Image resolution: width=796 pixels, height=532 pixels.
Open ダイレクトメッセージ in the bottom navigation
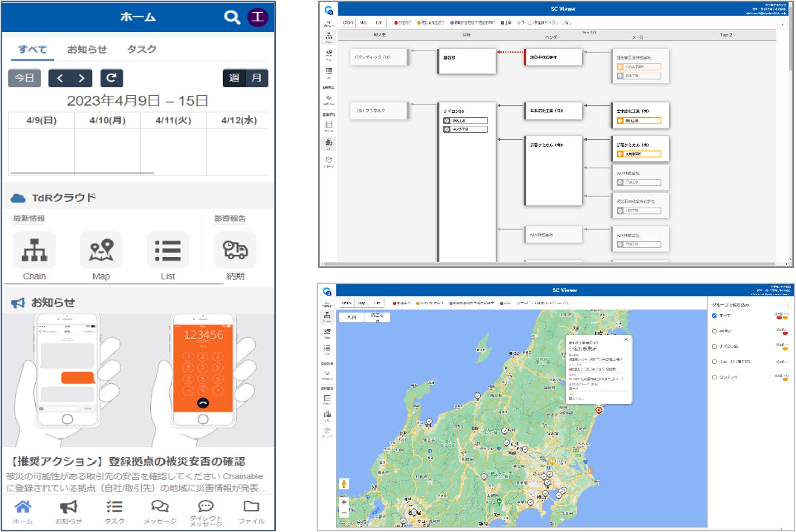(206, 513)
